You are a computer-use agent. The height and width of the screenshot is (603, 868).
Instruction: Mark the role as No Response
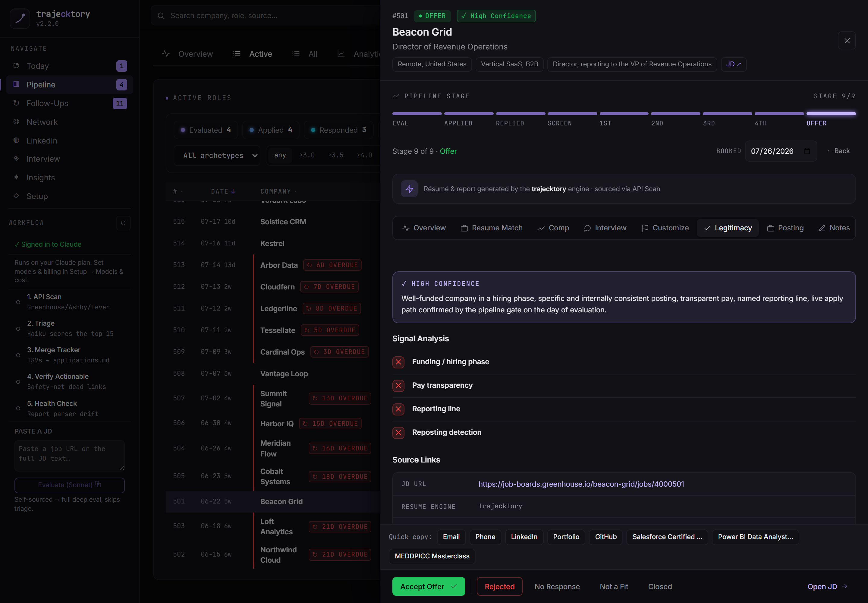click(557, 586)
